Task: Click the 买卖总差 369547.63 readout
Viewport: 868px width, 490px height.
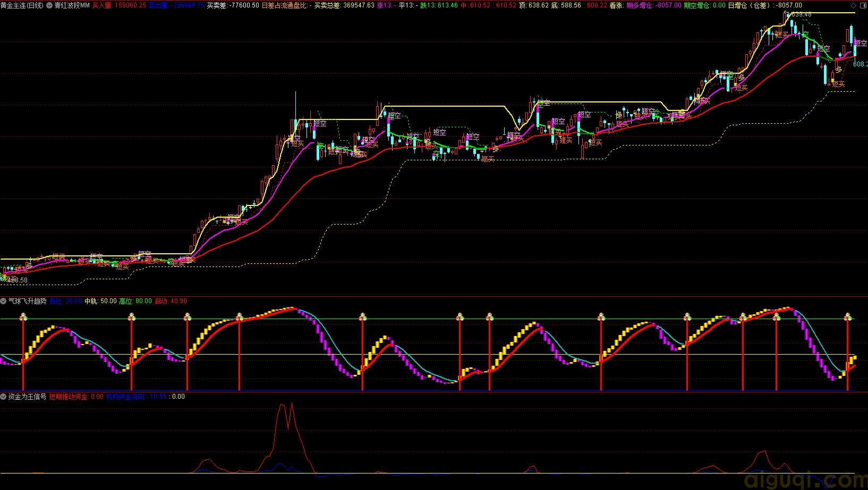Action: coord(344,5)
